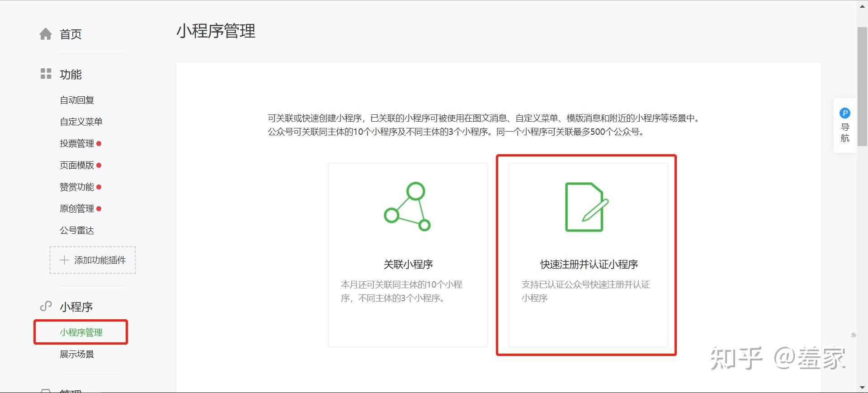868x393 pixels.
Task: Open 小程序管理 in the sidebar
Action: 81,332
